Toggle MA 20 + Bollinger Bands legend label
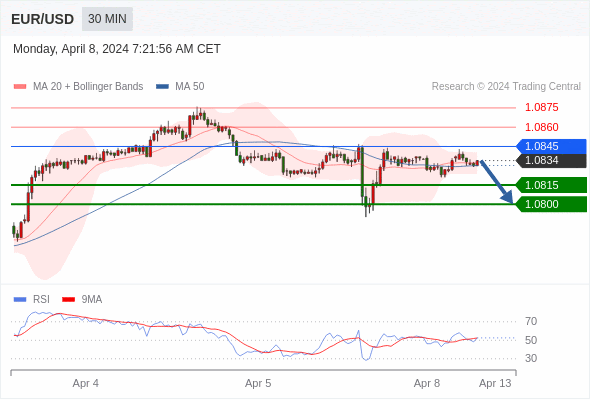Viewport: 590px width, 400px height. pos(88,87)
